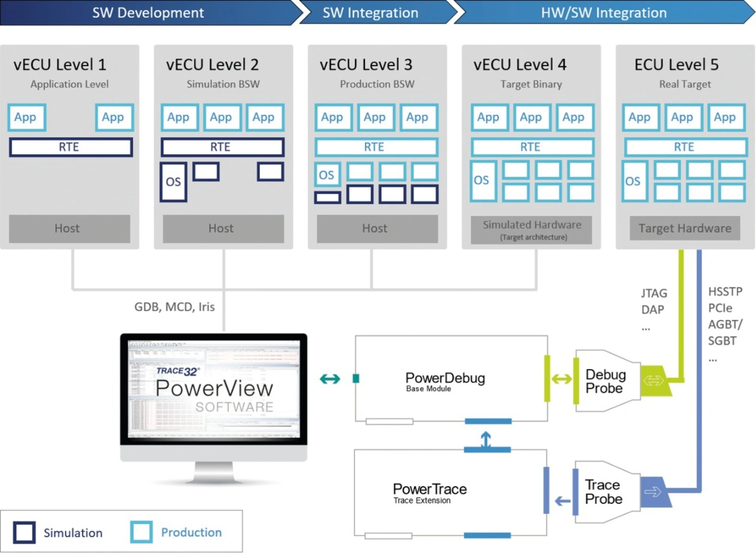The width and height of the screenshot is (756, 553).
Task: Click the blue vertical arrow between PowerDebug and PowerTrace
Action: (x=485, y=438)
